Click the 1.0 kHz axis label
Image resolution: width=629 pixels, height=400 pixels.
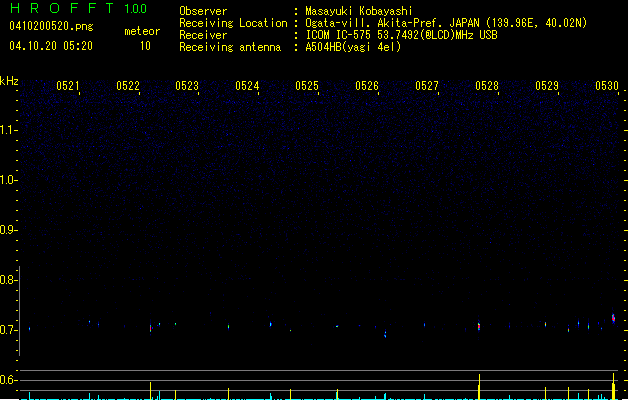coord(7,180)
